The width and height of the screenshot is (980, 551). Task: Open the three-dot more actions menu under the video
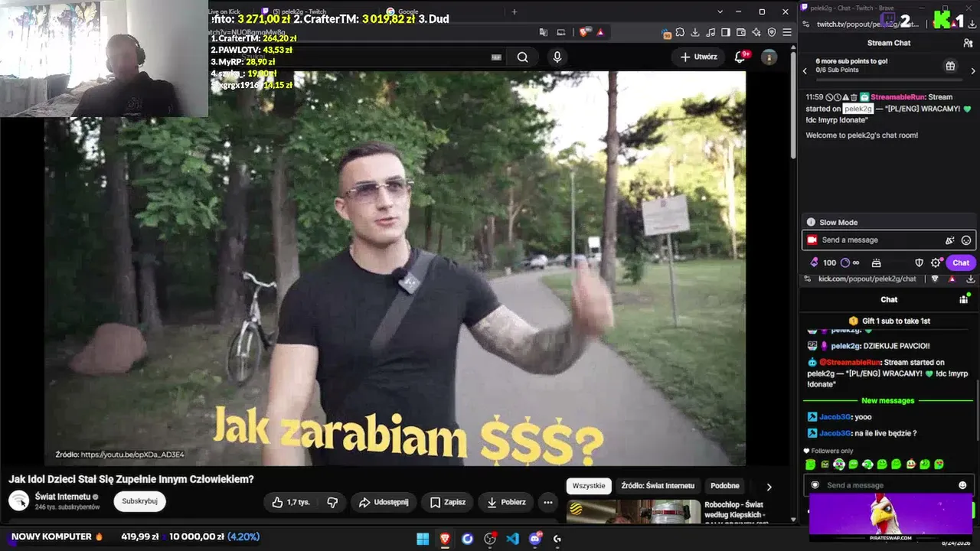548,502
